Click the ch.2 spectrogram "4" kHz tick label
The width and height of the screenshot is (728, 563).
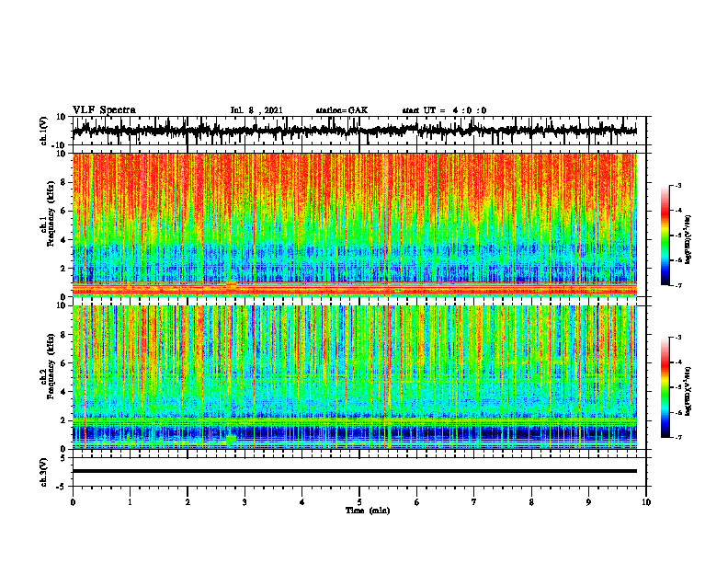pos(63,392)
